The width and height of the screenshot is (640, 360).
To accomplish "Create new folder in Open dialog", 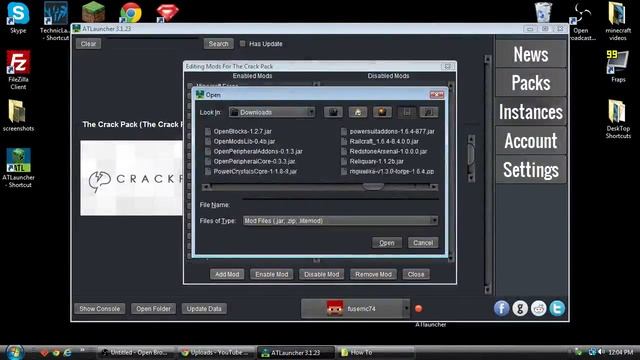I will 382,112.
